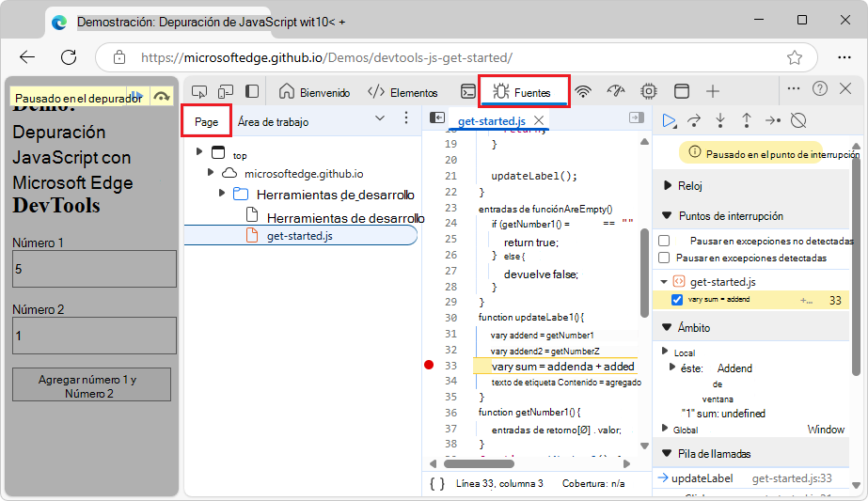Refresh the browser page
868x501 pixels.
[x=69, y=57]
